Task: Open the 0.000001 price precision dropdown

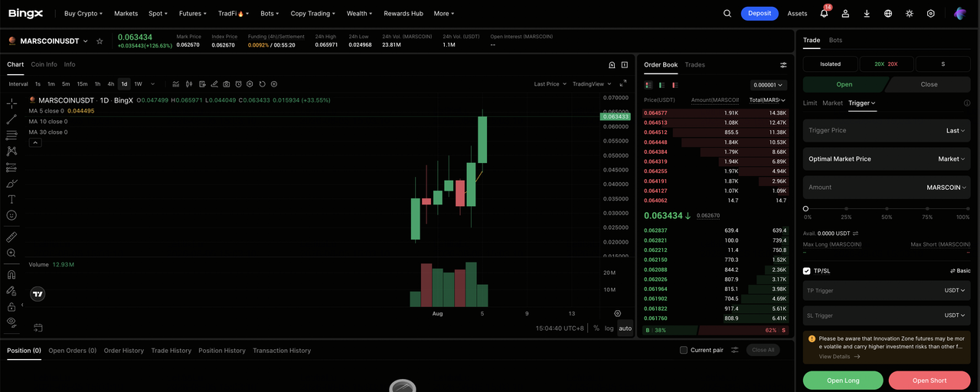Action: (x=769, y=85)
